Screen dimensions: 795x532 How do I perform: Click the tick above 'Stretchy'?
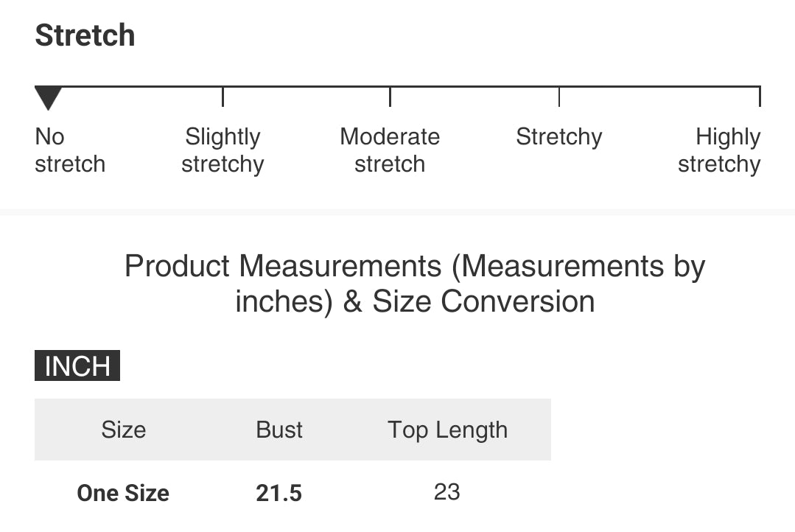(559, 97)
